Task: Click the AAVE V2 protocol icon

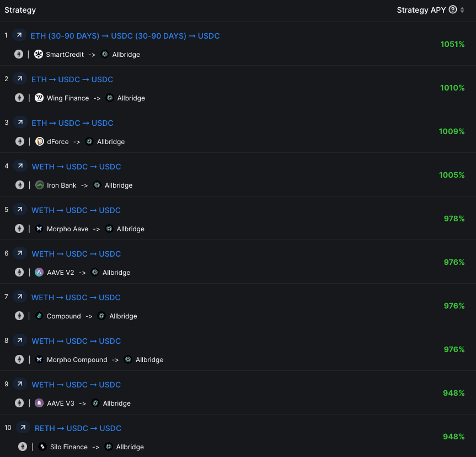Action: tap(39, 273)
